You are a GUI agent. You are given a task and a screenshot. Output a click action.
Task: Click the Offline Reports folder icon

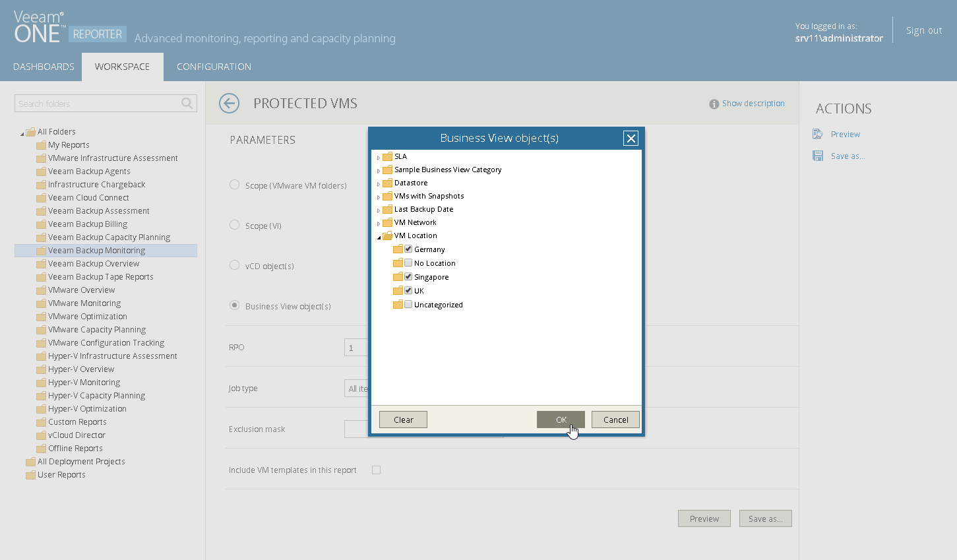pos(41,449)
